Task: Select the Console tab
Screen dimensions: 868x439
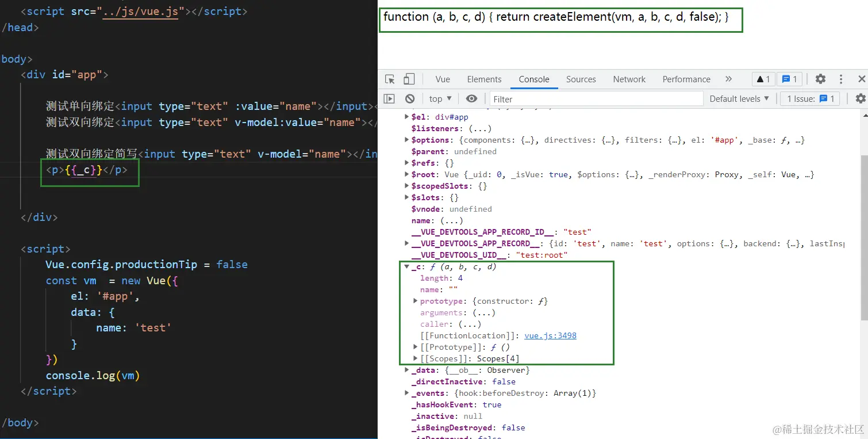Action: coord(534,79)
